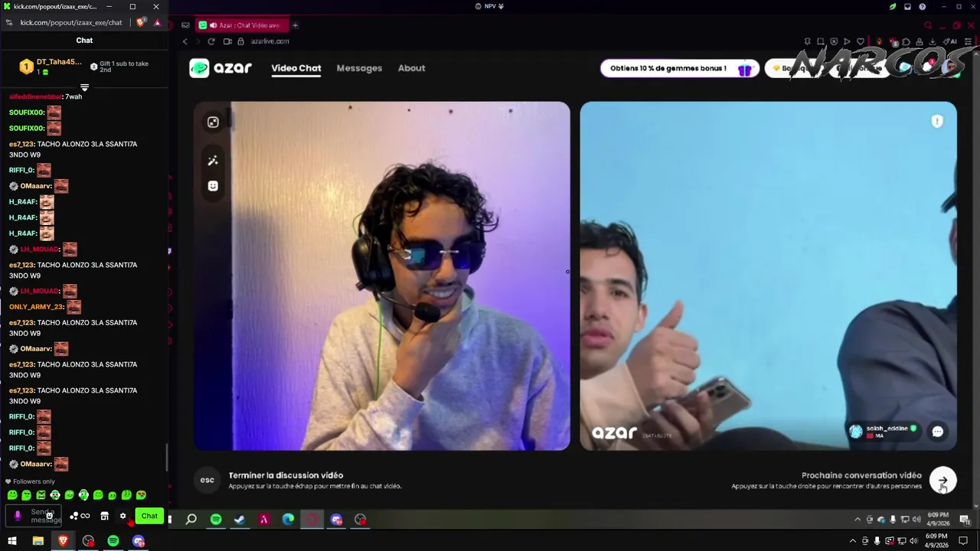Viewport: 980px width, 551px height.
Task: Open the emote picker in message box
Action: point(50,516)
